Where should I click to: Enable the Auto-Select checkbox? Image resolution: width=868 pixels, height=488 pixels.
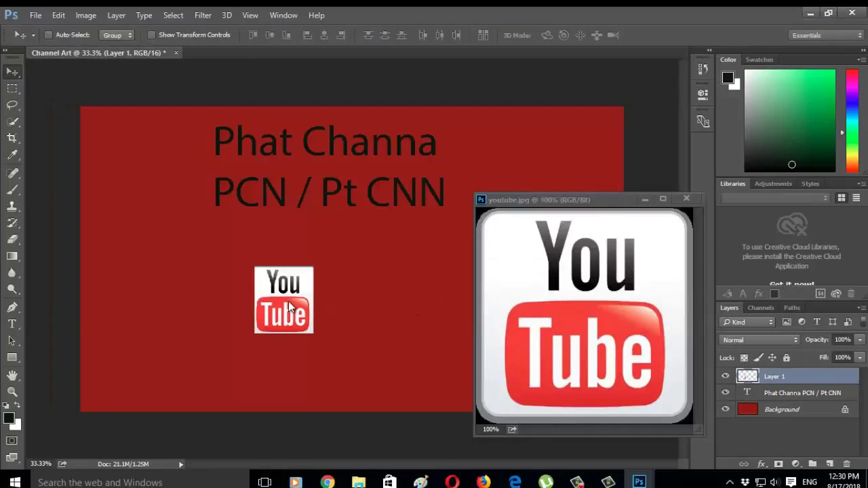[x=48, y=35]
